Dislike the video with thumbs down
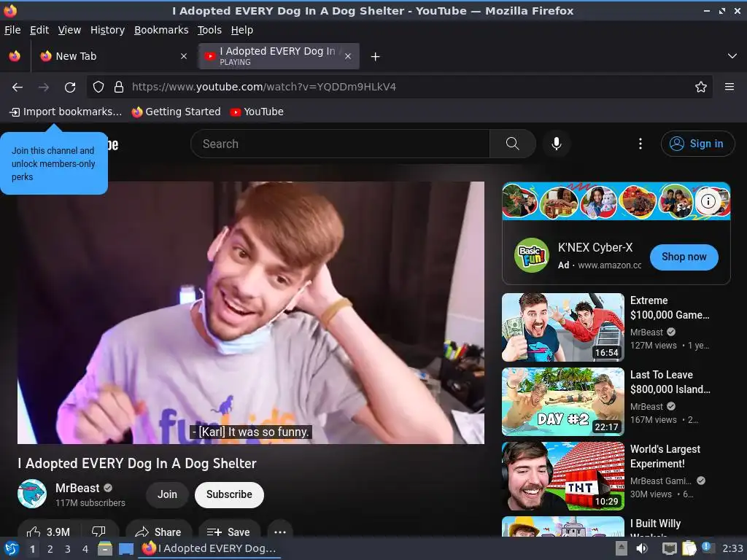The width and height of the screenshot is (747, 560). [x=98, y=531]
